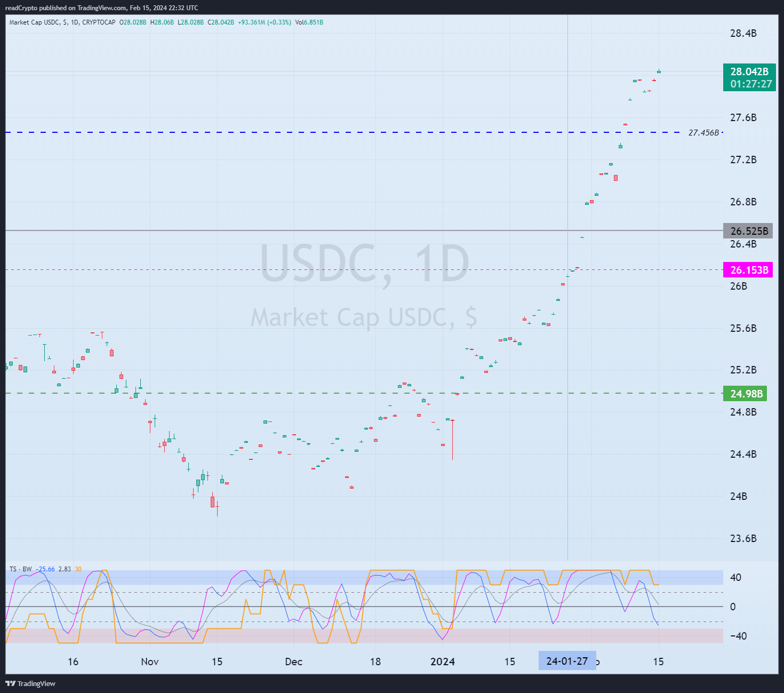This screenshot has width=784, height=693.
Task: Select the 'Market Cap USDC, $, 1D, CRYPTOCAP' legend title
Action: [x=62, y=22]
